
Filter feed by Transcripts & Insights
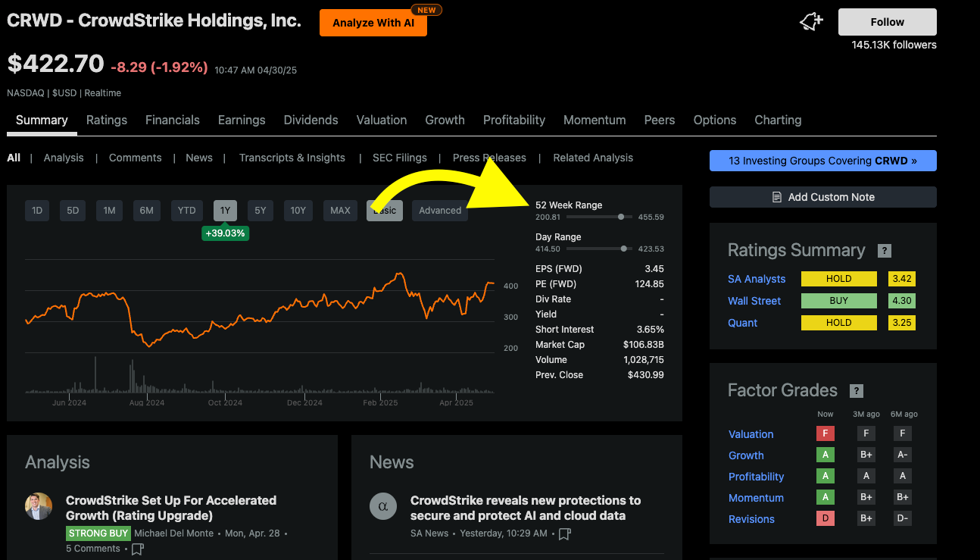292,158
